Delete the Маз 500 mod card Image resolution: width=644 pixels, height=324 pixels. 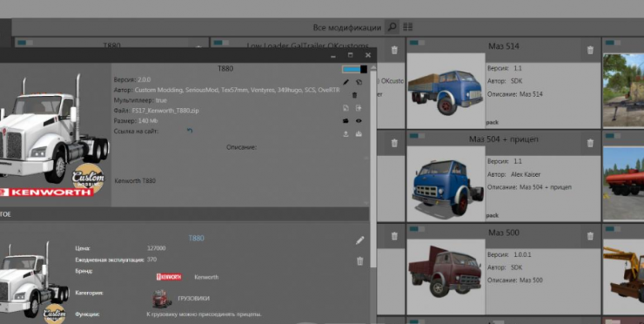pos(590,236)
